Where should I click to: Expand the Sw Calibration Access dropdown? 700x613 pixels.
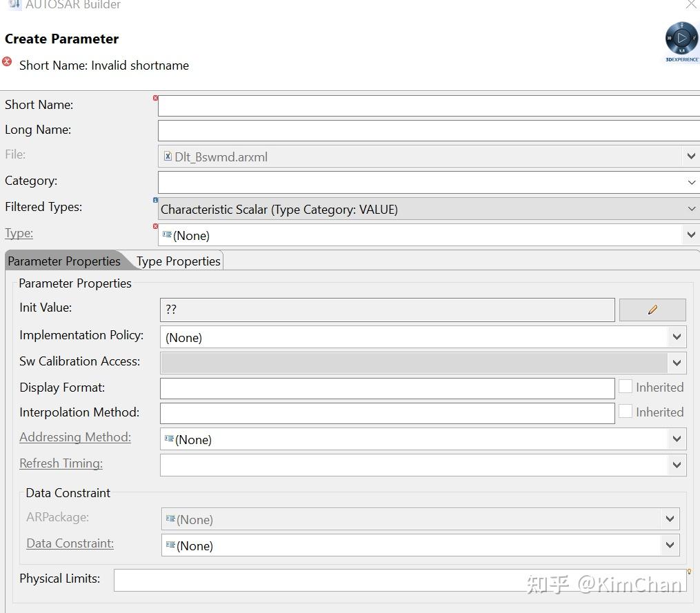coord(677,363)
